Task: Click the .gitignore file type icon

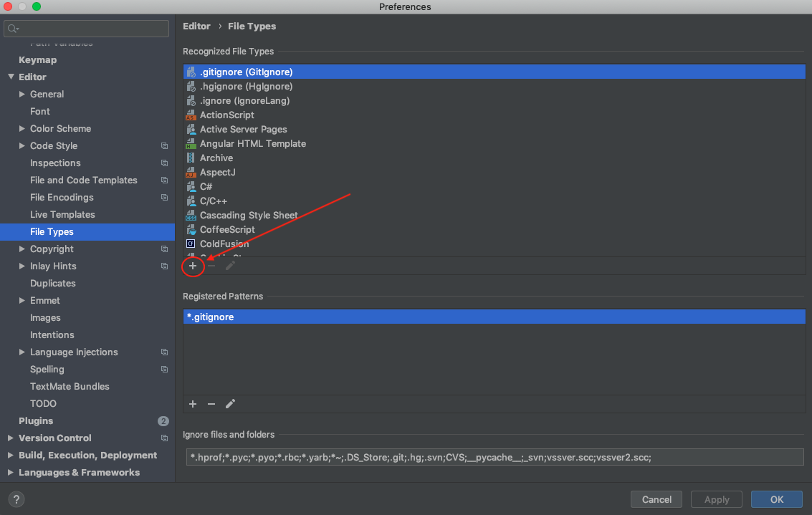Action: (x=191, y=72)
